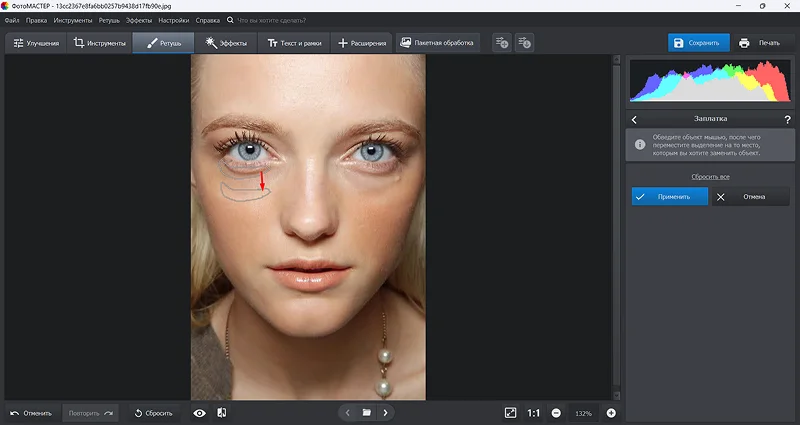The image size is (800, 425).
Task: Save the photo with Сохранить button
Action: pyautogui.click(x=698, y=43)
